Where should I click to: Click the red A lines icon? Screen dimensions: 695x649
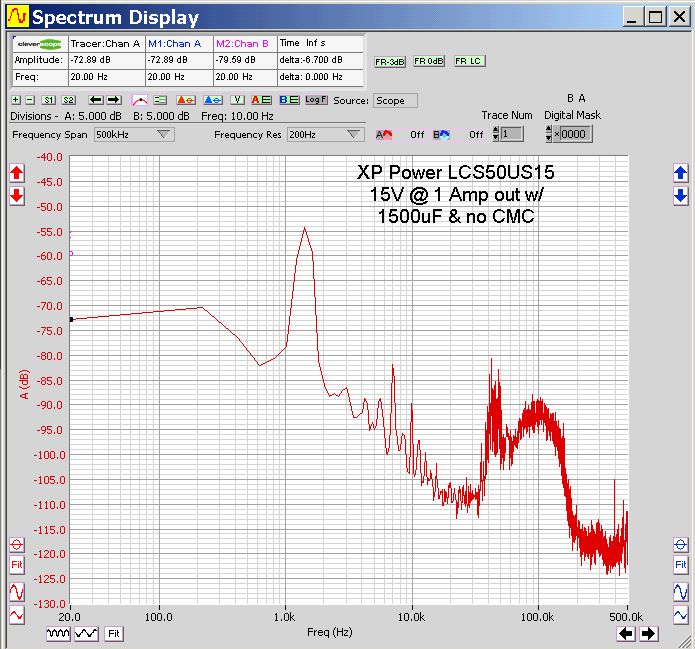pos(262,100)
